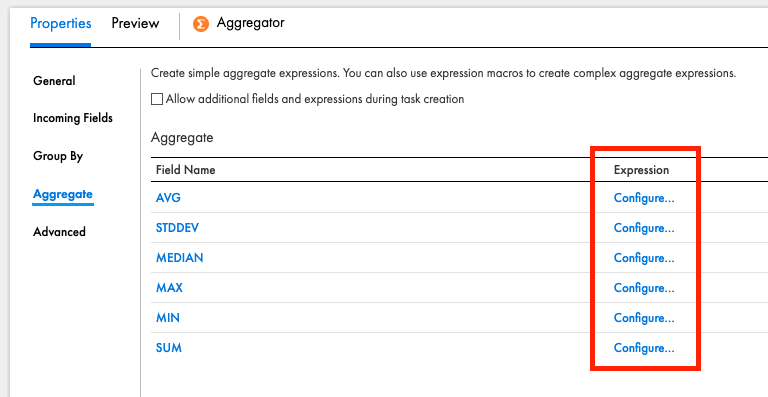Click the MIN field link
Image resolution: width=768 pixels, height=397 pixels.
(x=168, y=318)
